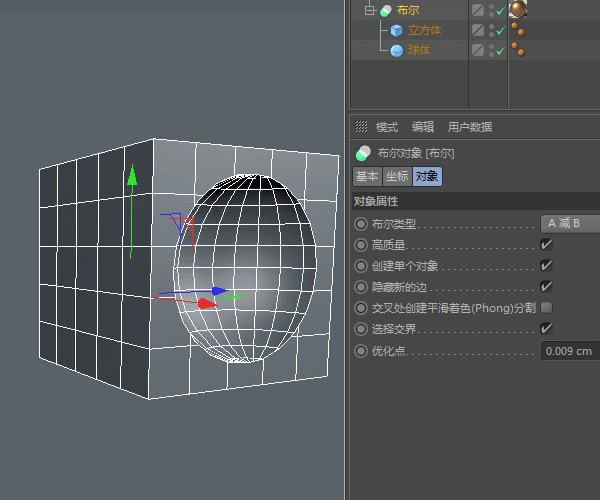Switch to the 对象 tab

[x=427, y=176]
